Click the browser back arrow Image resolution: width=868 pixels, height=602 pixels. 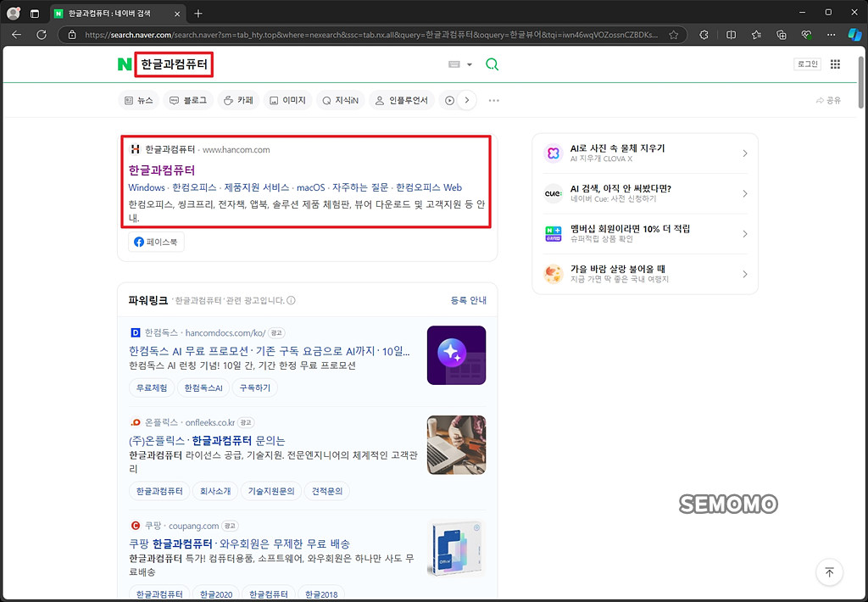click(17, 34)
